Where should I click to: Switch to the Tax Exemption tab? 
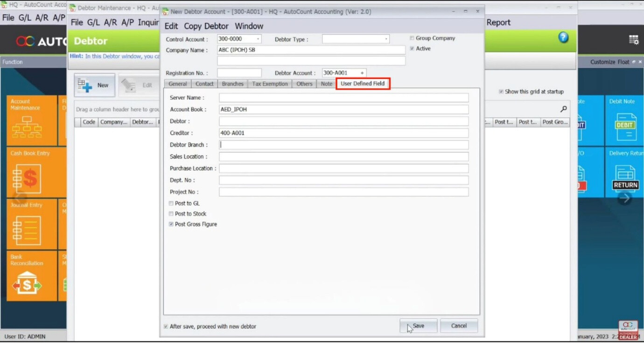(270, 84)
